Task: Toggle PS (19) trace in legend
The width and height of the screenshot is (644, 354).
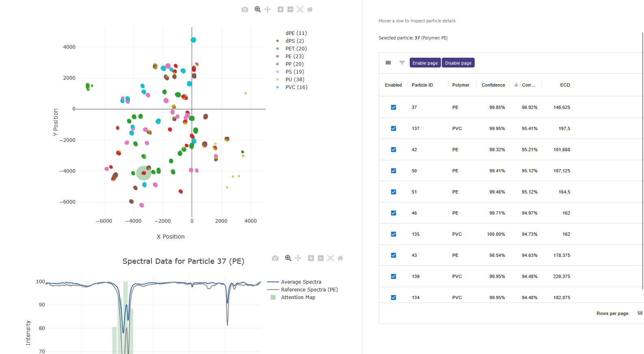Action: click(295, 72)
